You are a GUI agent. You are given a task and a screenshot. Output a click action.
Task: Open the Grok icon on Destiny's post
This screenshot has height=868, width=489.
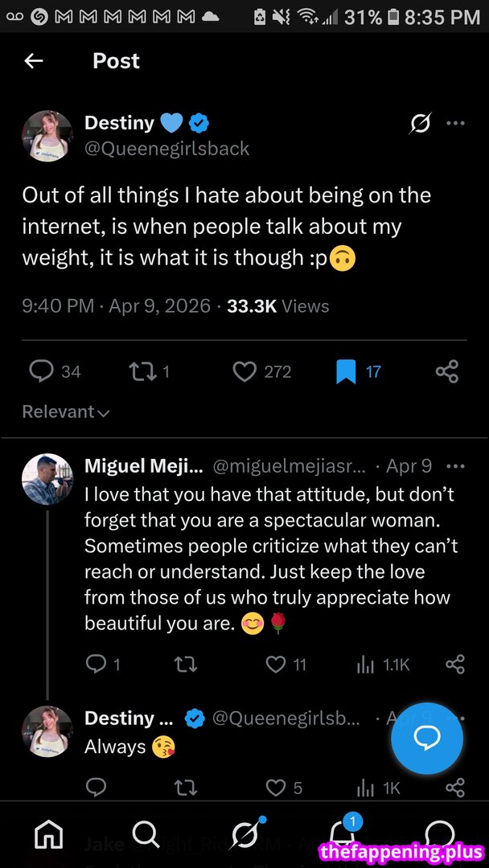coord(420,123)
